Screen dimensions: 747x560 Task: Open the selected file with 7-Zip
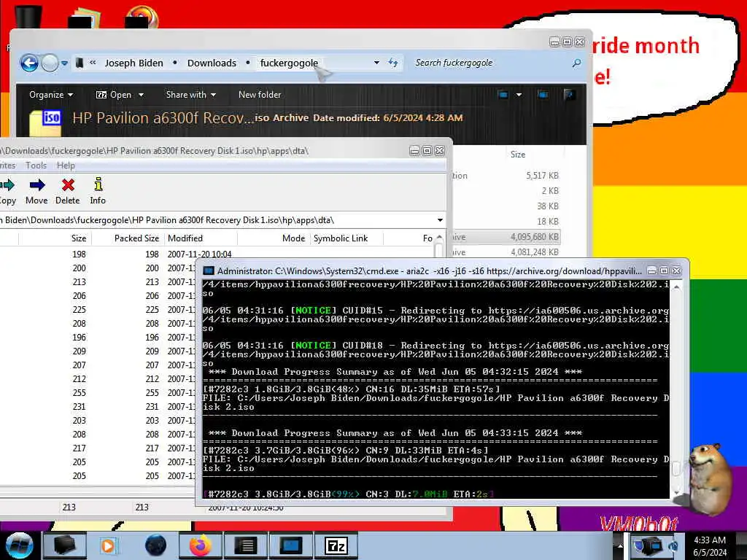114,95
